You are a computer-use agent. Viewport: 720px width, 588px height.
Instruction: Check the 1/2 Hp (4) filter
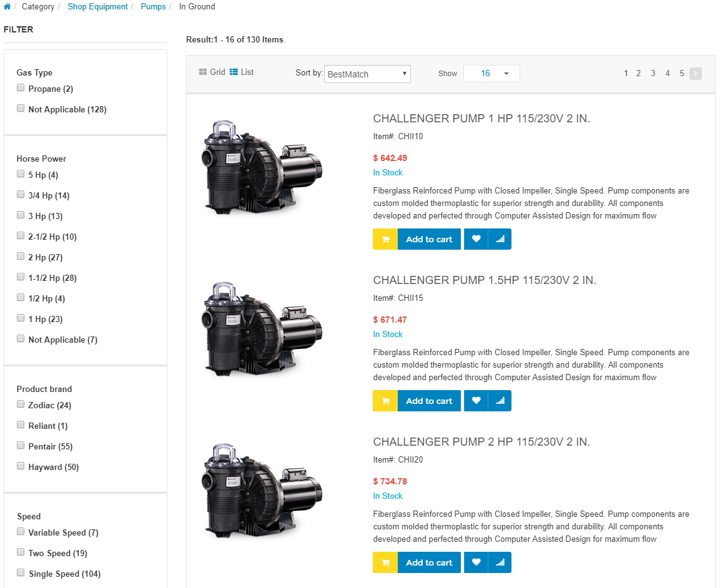21,298
